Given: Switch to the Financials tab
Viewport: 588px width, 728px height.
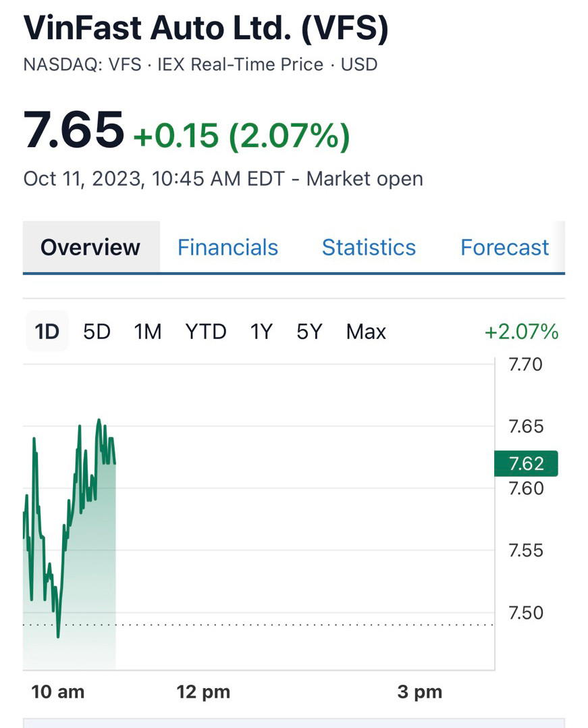Looking at the screenshot, I should pyautogui.click(x=228, y=247).
